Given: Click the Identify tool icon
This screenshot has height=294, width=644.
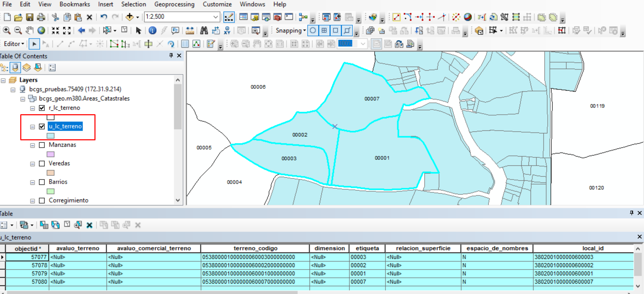Looking at the screenshot, I should pyautogui.click(x=152, y=31).
